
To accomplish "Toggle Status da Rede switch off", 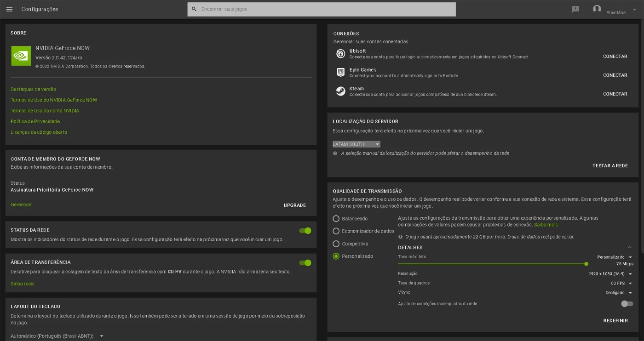I will [305, 231].
